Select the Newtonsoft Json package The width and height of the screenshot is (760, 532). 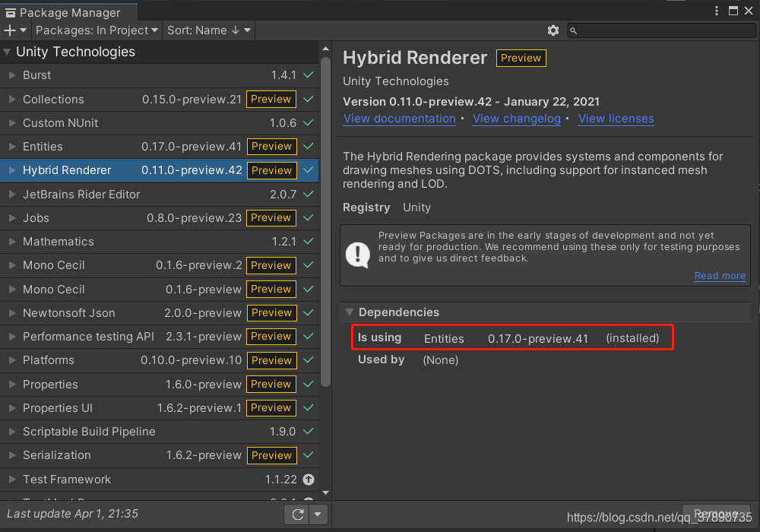(159, 313)
